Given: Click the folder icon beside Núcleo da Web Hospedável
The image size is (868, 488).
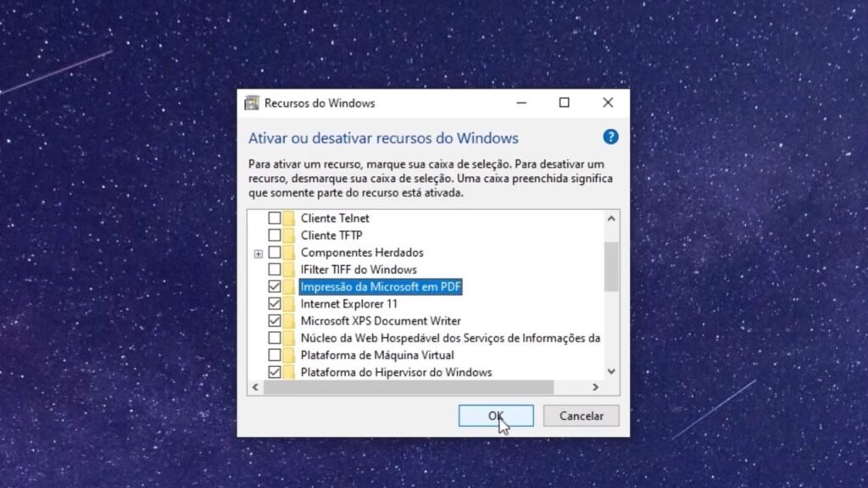Looking at the screenshot, I should pos(288,338).
